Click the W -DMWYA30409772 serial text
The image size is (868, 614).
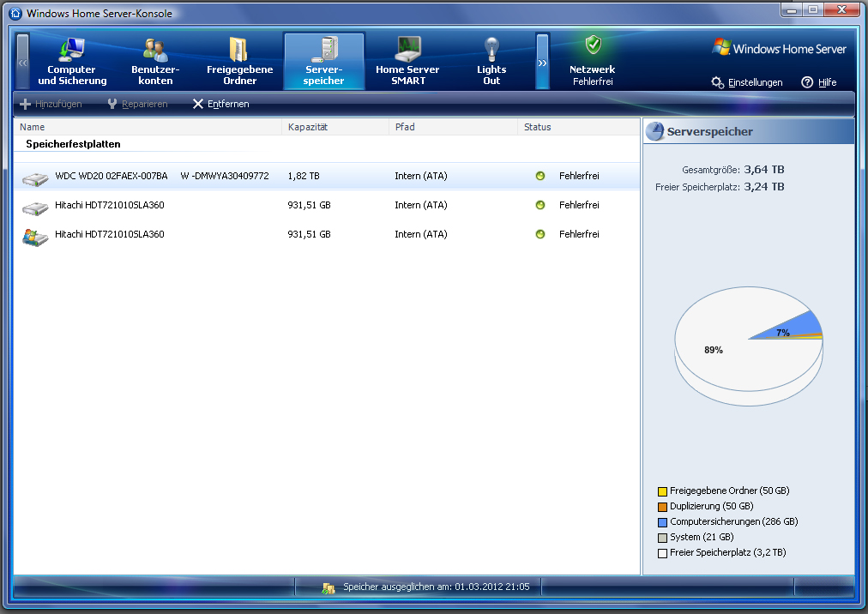225,176
